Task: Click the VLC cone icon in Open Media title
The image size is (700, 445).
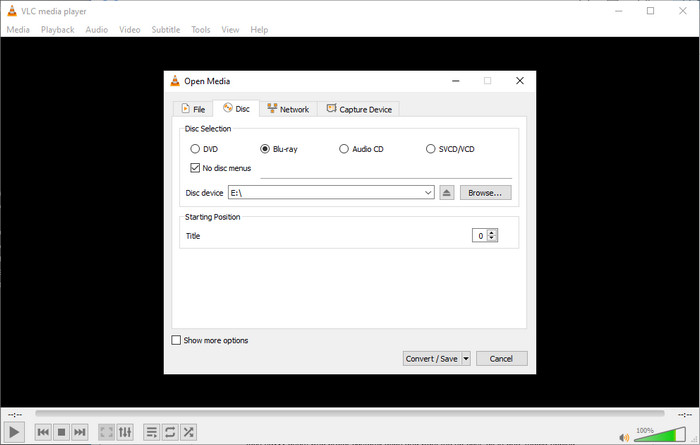Action: tap(175, 81)
